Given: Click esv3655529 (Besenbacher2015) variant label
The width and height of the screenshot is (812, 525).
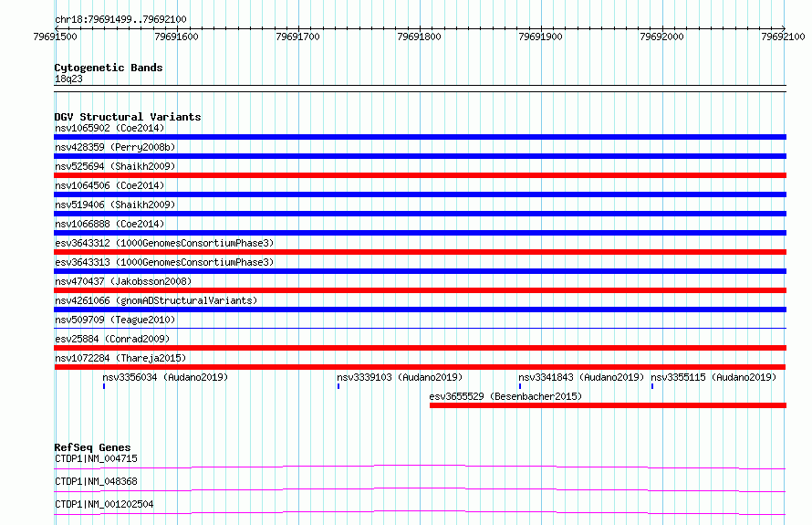Looking at the screenshot, I should (x=505, y=396).
